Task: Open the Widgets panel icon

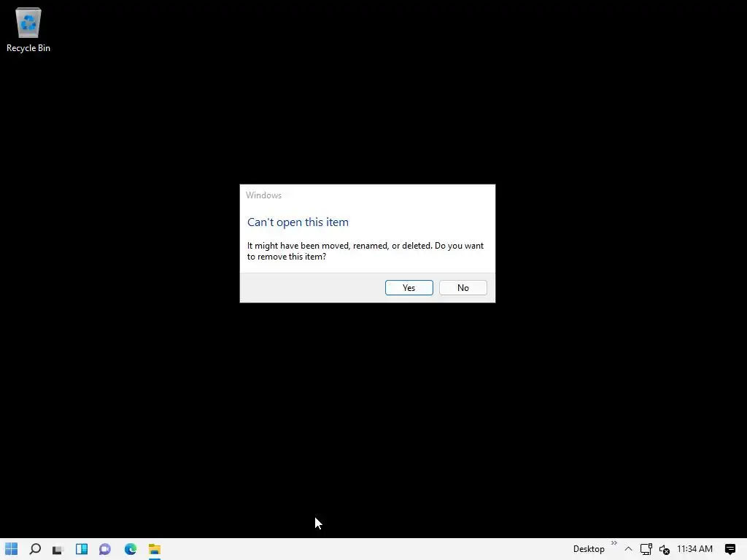Action: point(82,549)
